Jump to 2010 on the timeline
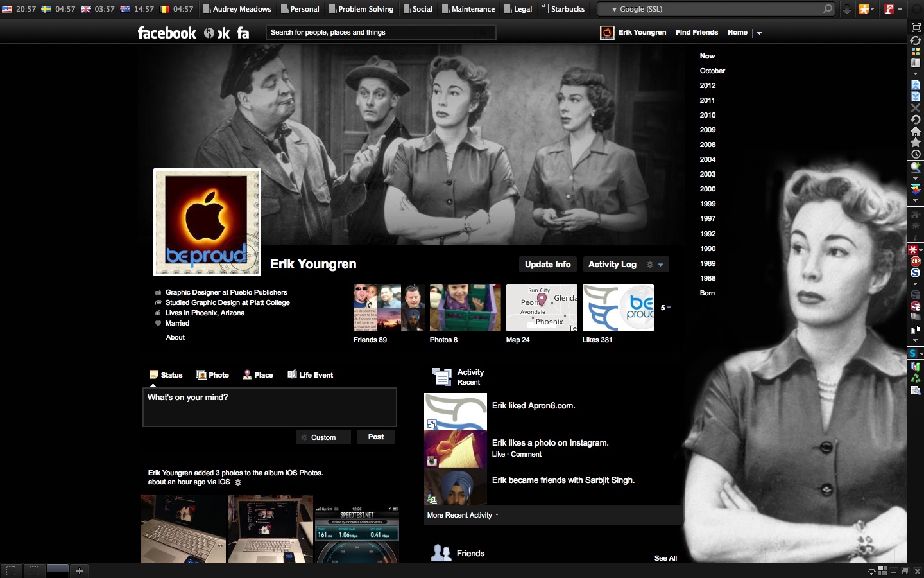Viewport: 924px width, 578px height. [708, 115]
